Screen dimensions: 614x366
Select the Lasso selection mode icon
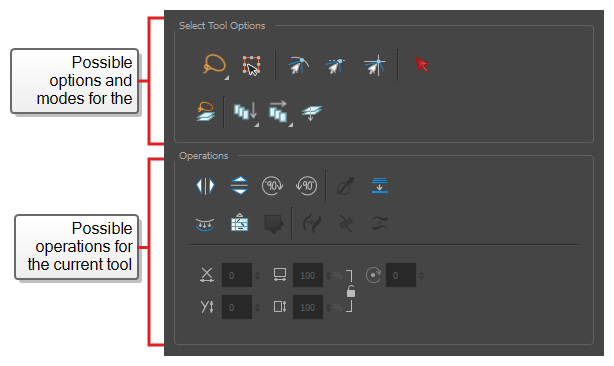coord(214,65)
